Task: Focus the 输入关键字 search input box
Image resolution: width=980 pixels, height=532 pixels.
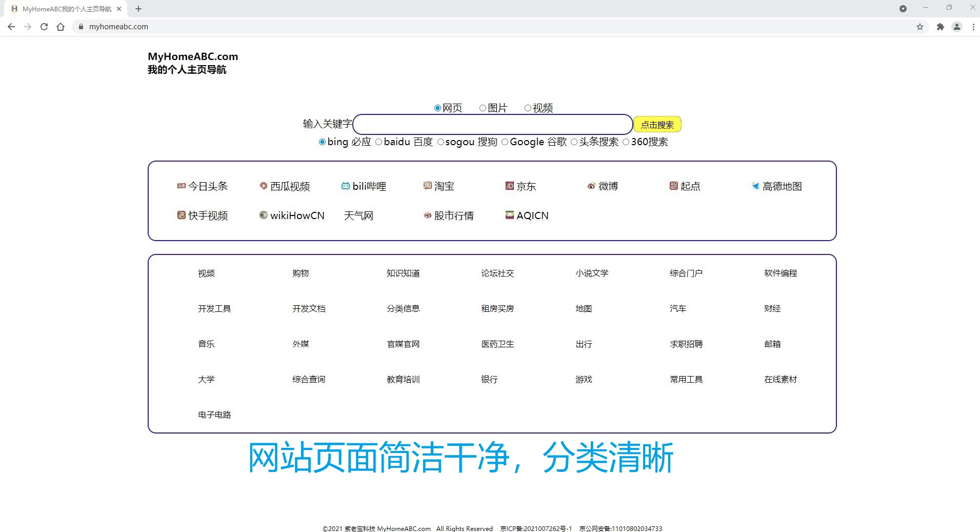Action: 493,124
